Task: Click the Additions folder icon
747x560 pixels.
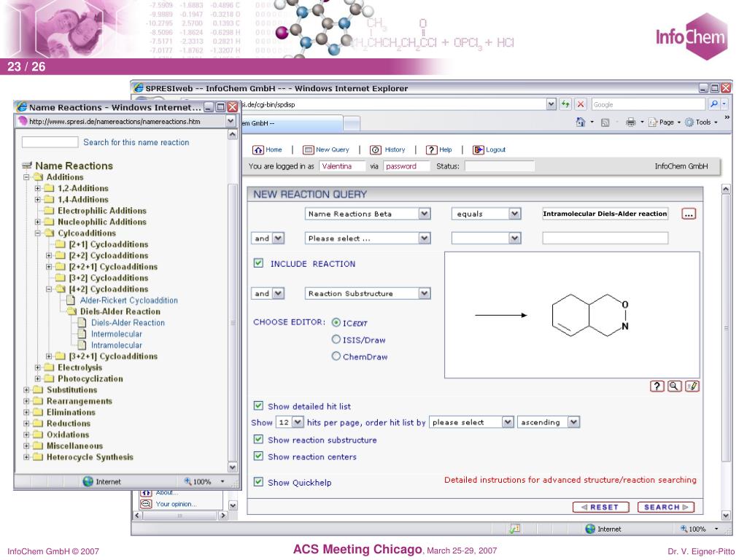Action: coord(38,177)
